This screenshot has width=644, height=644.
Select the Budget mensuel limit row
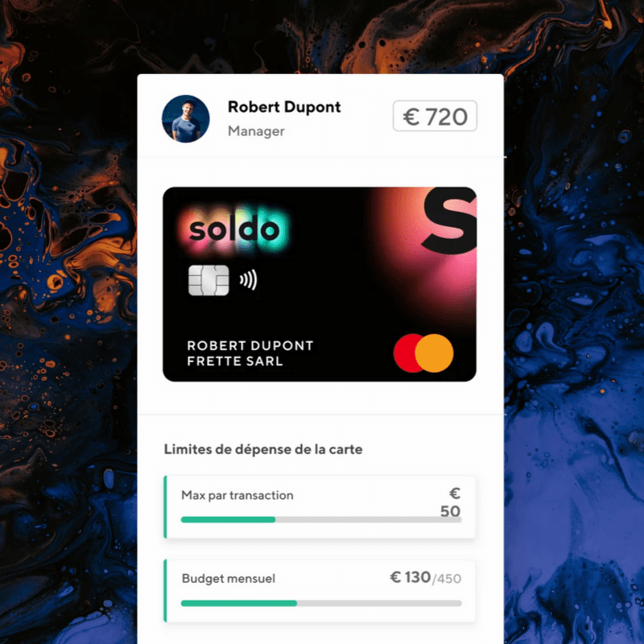320,591
